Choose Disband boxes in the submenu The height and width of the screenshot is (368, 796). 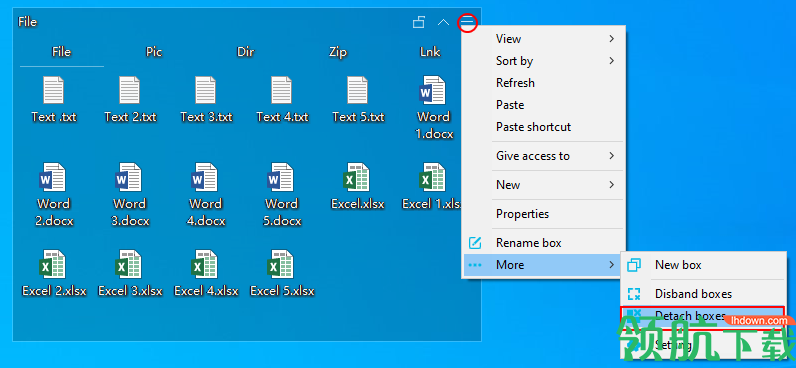(704, 294)
